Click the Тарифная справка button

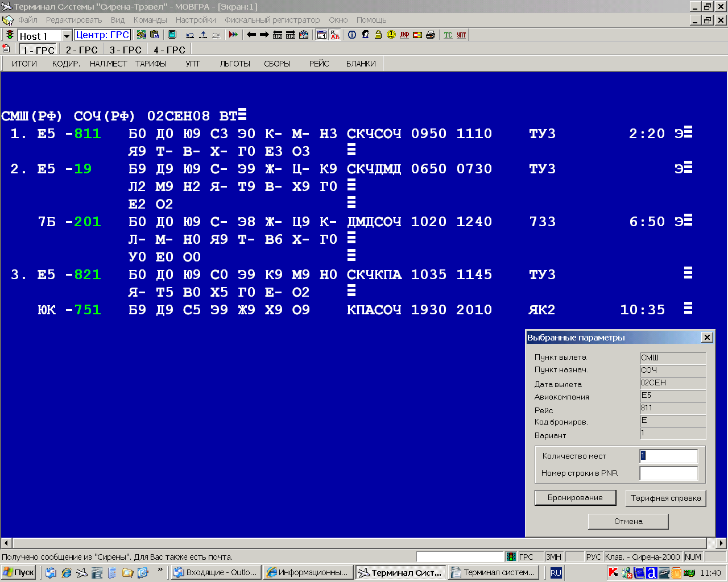665,498
